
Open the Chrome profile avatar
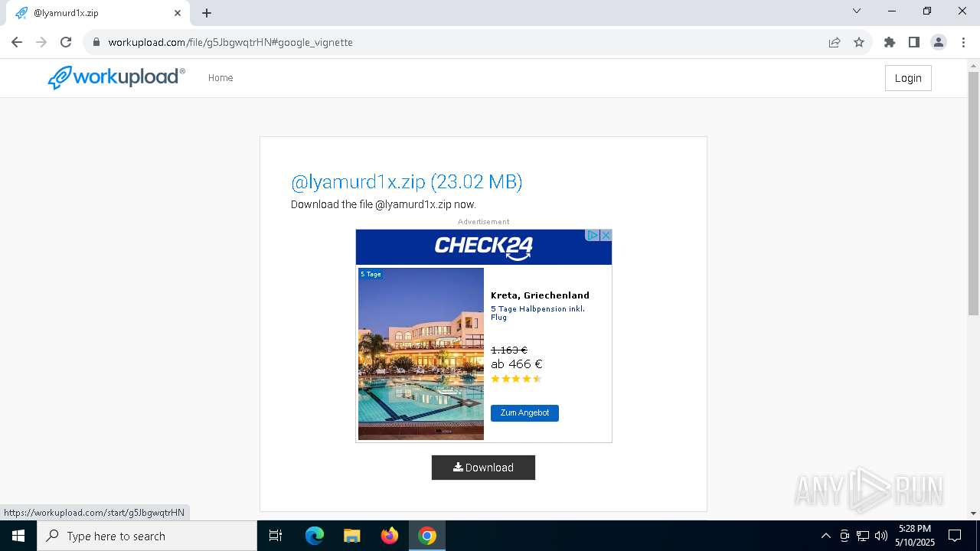(939, 42)
